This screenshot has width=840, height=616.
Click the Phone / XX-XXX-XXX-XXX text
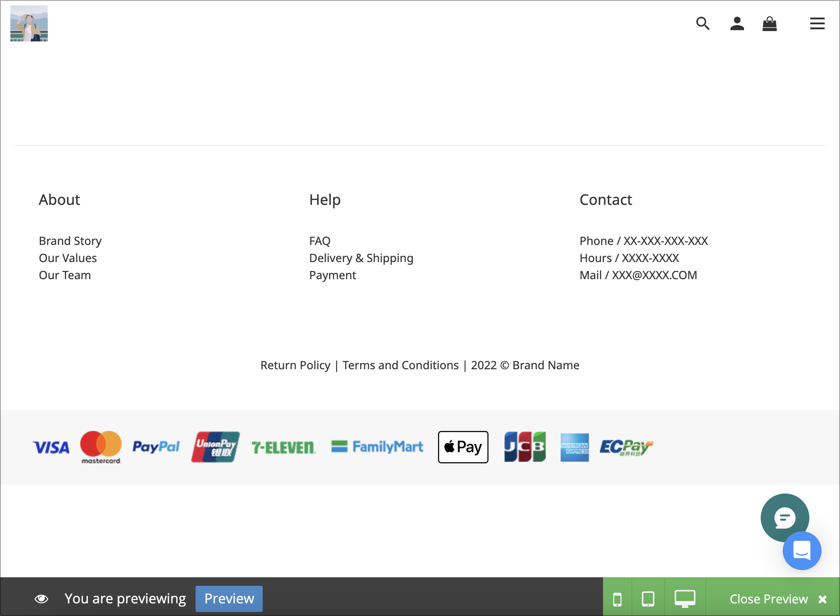(x=644, y=241)
